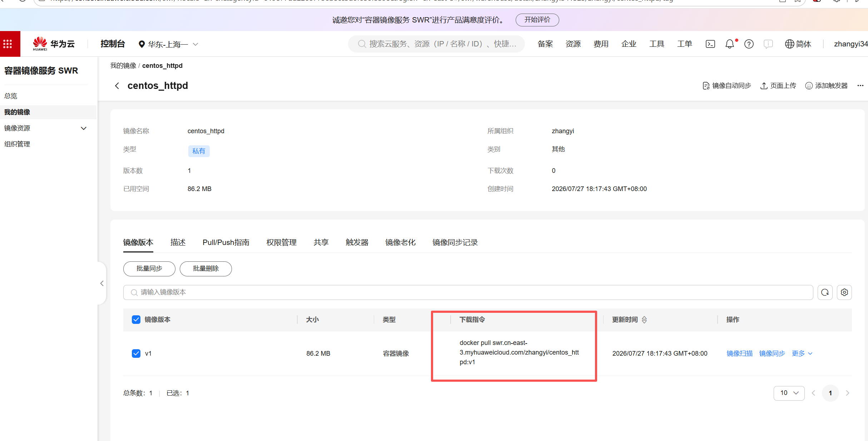
Task: Select 我的镜像 in the sidebar
Action: pos(48,112)
